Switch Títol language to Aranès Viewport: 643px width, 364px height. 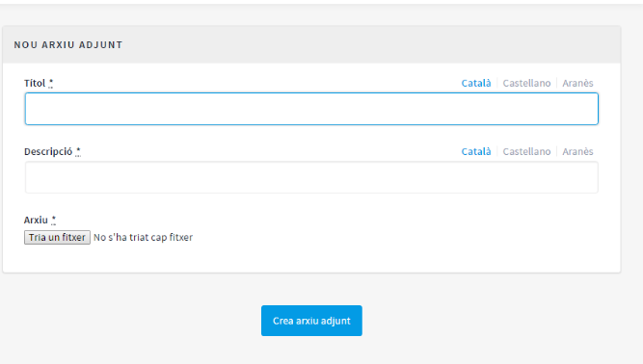(577, 83)
